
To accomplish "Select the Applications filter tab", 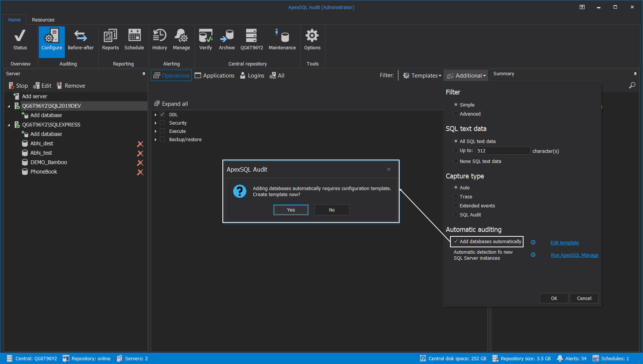I will pos(214,76).
